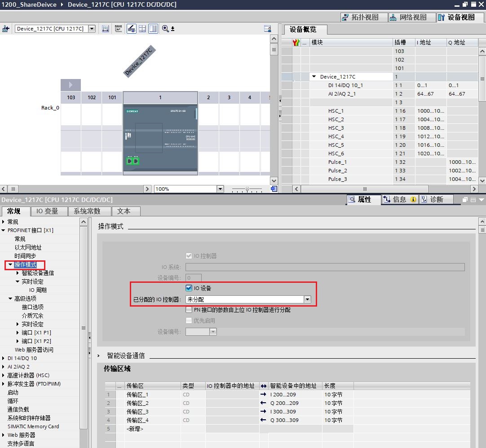Toggle the device overview split icon

(x=153, y=28)
